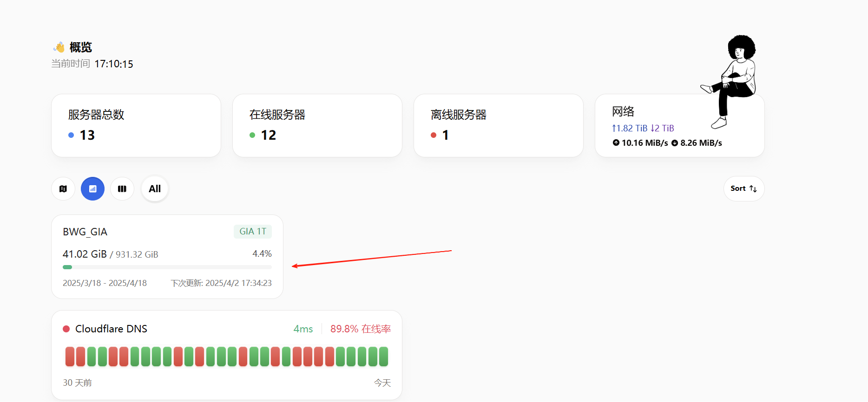Switch to the column layout icon
The height and width of the screenshot is (402, 868).
122,189
